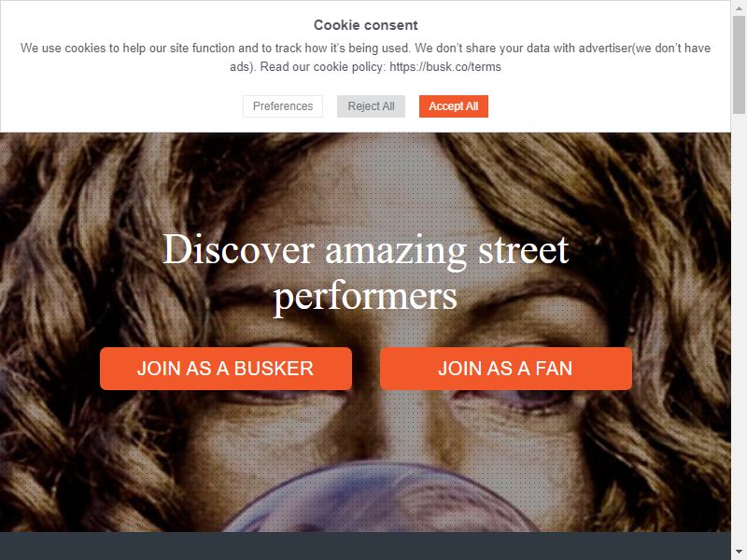Image resolution: width=747 pixels, height=560 pixels.
Task: Click the empty scrollbar track below the thumb
Action: tap(739, 329)
